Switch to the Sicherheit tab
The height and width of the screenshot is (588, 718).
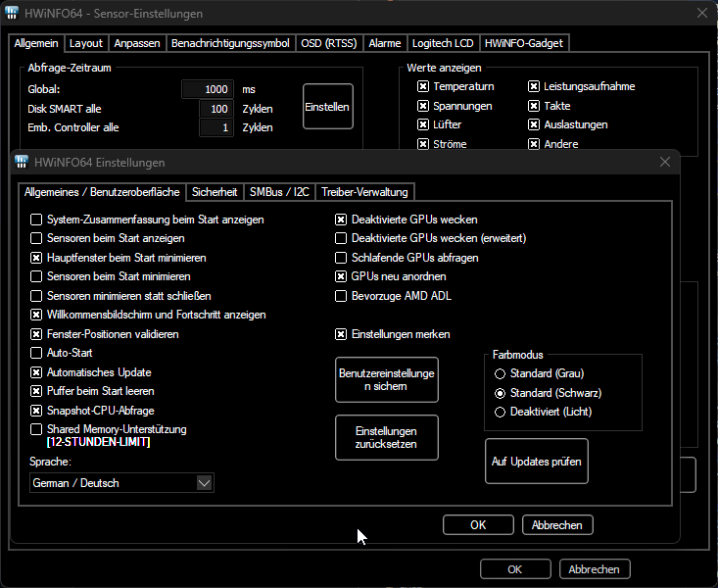coord(215,192)
